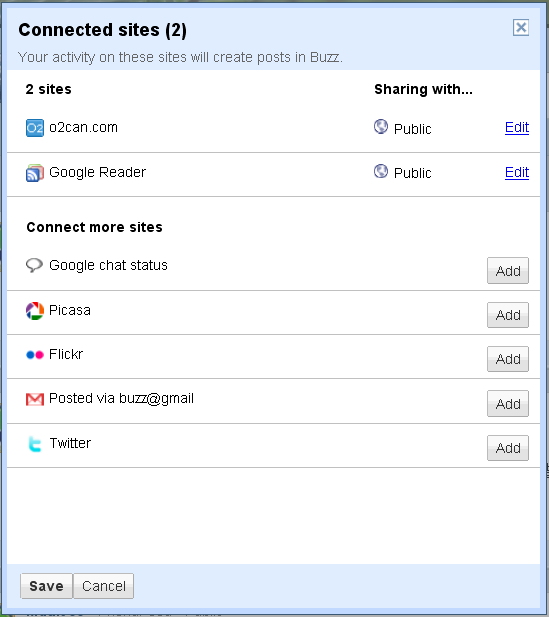Save the connected sites changes
The width and height of the screenshot is (549, 617).
tap(46, 586)
